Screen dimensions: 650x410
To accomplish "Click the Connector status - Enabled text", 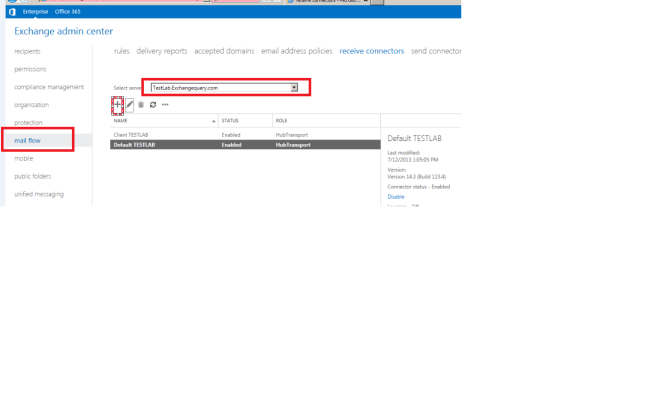I will click(x=419, y=187).
